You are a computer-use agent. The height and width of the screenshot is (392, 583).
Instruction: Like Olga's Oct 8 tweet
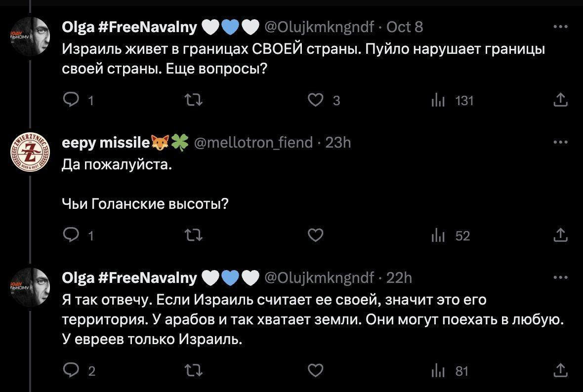(x=315, y=101)
